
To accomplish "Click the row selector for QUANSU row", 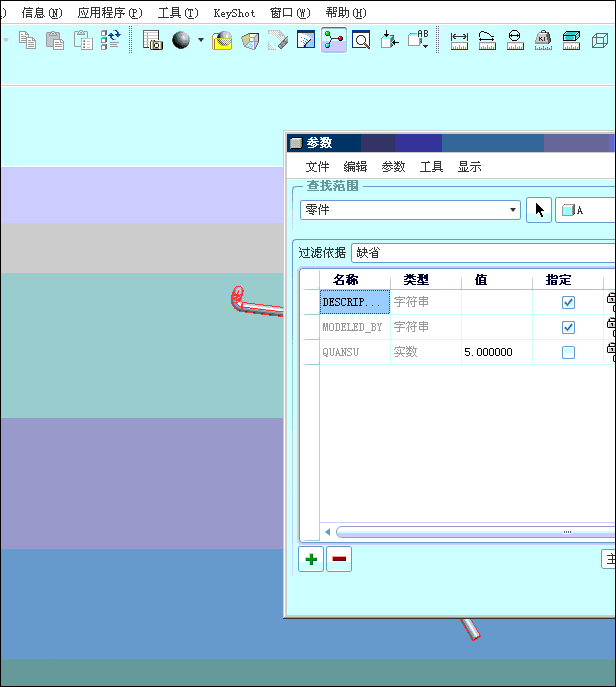I will [x=310, y=352].
